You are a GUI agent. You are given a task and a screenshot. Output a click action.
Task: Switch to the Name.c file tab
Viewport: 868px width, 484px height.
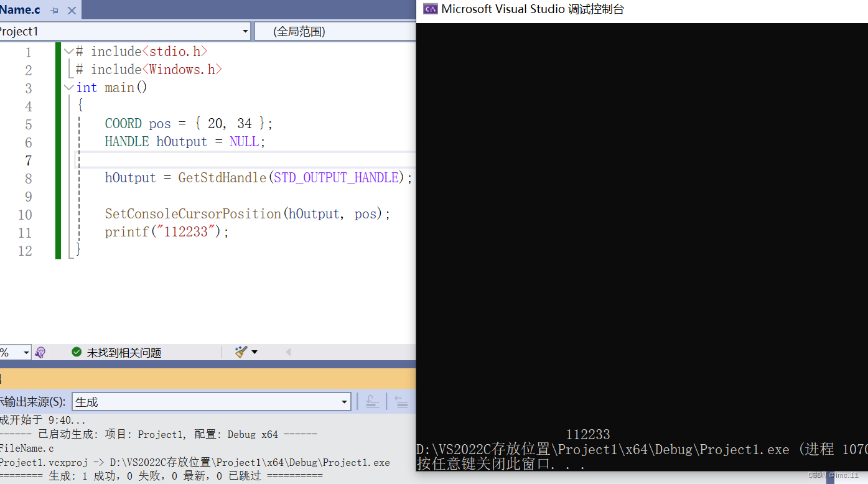[x=20, y=9]
